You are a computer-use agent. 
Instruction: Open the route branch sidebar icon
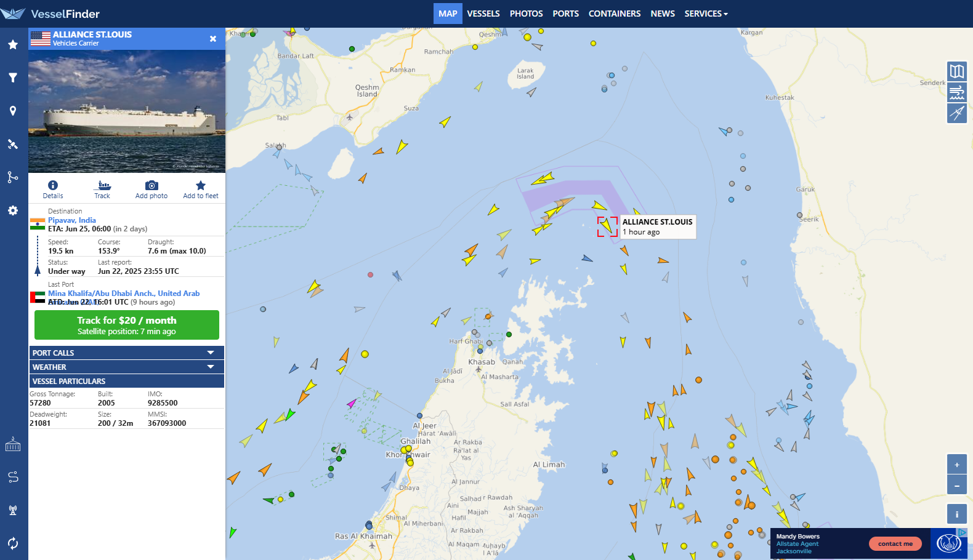tap(13, 177)
